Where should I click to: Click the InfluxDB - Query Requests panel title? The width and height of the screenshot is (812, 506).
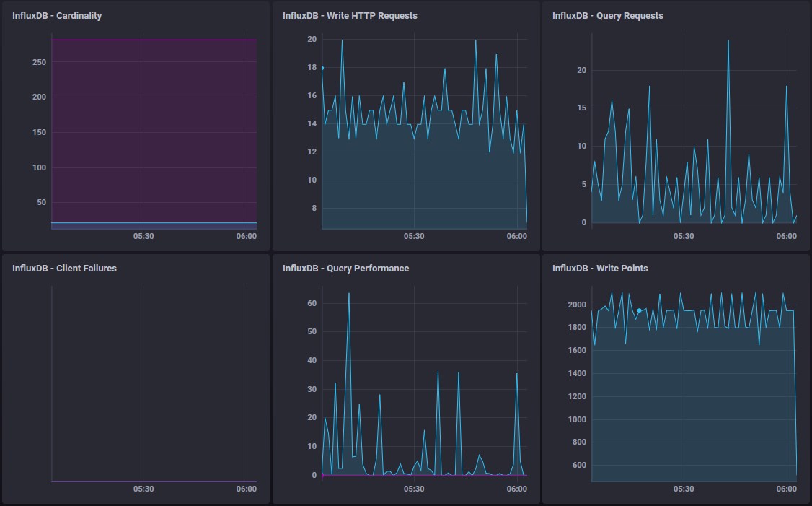pyautogui.click(x=607, y=16)
